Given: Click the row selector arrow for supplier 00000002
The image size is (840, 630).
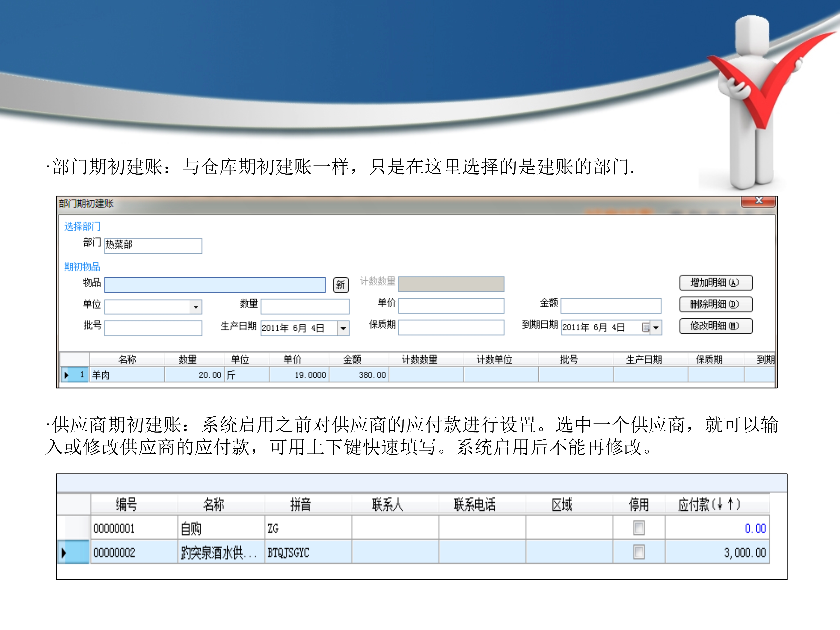Looking at the screenshot, I should 64,553.
